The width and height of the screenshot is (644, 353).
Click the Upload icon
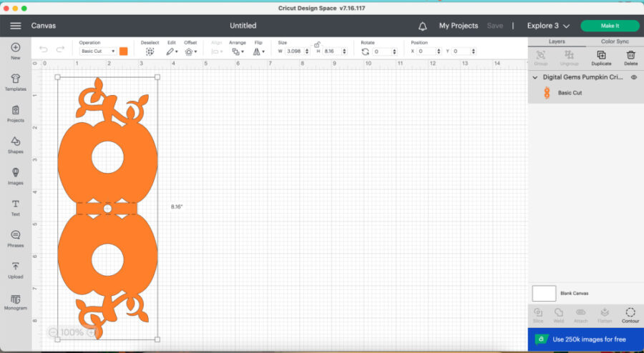(15, 269)
